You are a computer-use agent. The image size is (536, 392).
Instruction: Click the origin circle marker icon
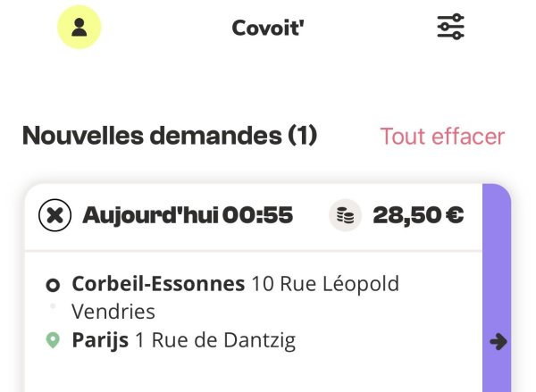pyautogui.click(x=53, y=285)
